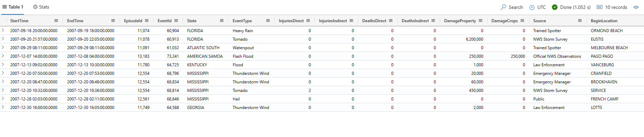
Task: Open the DamageProperty column menu icon
Action: 481,21
